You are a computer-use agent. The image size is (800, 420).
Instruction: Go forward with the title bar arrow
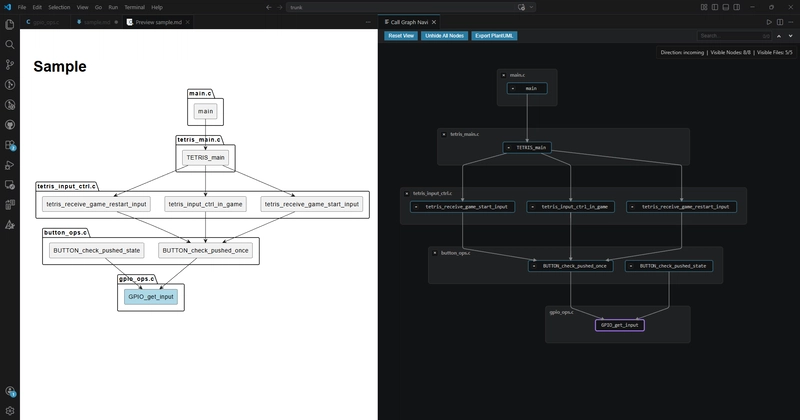tap(280, 7)
